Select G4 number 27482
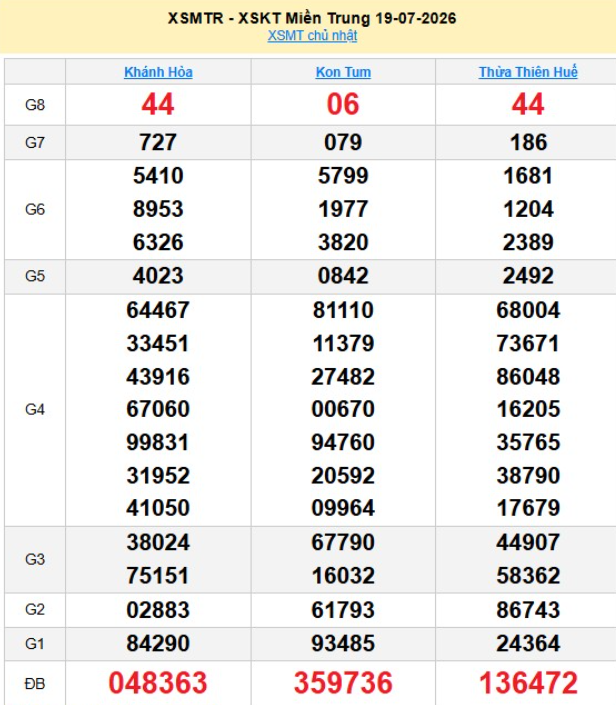The width and height of the screenshot is (616, 705). pos(343,376)
